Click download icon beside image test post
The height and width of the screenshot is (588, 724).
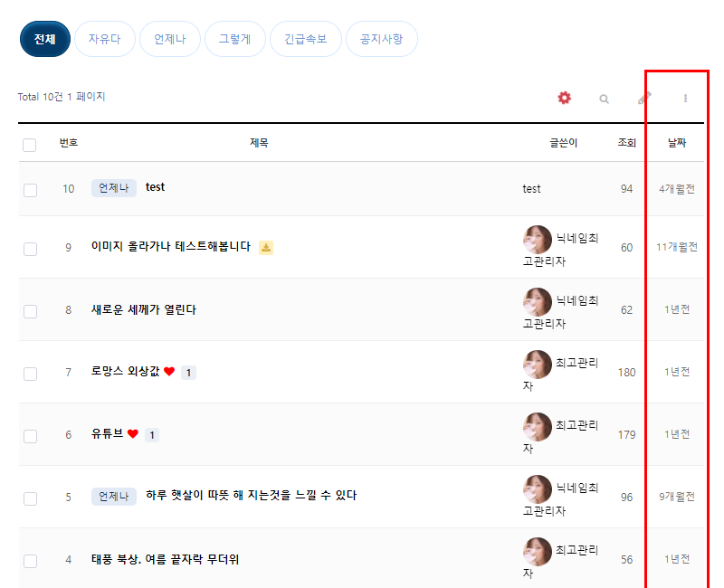(x=266, y=247)
